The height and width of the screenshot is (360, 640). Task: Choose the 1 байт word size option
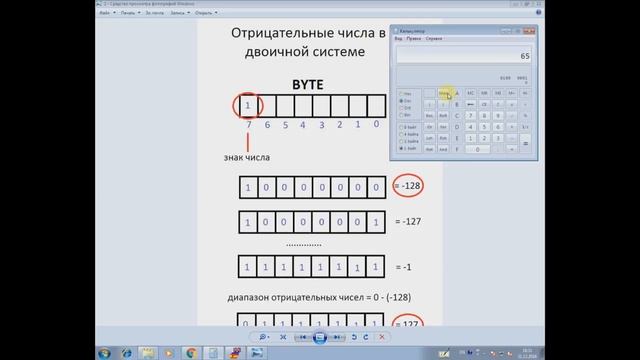coord(408,148)
